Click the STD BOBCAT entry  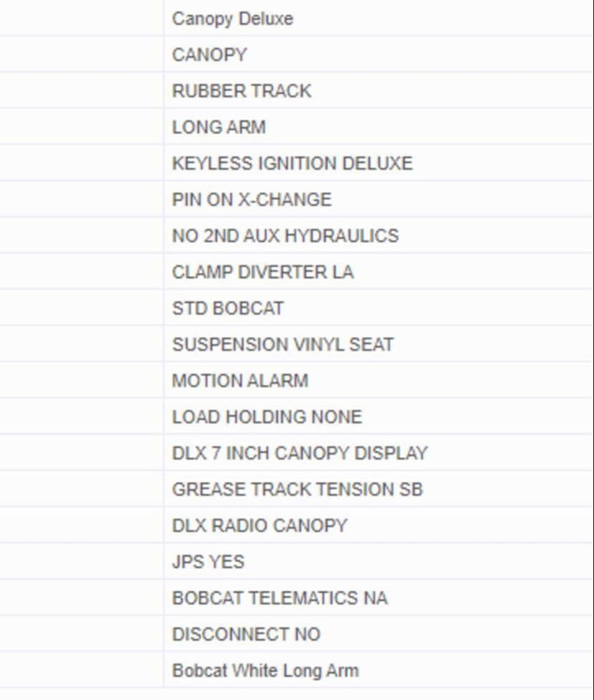tap(227, 308)
